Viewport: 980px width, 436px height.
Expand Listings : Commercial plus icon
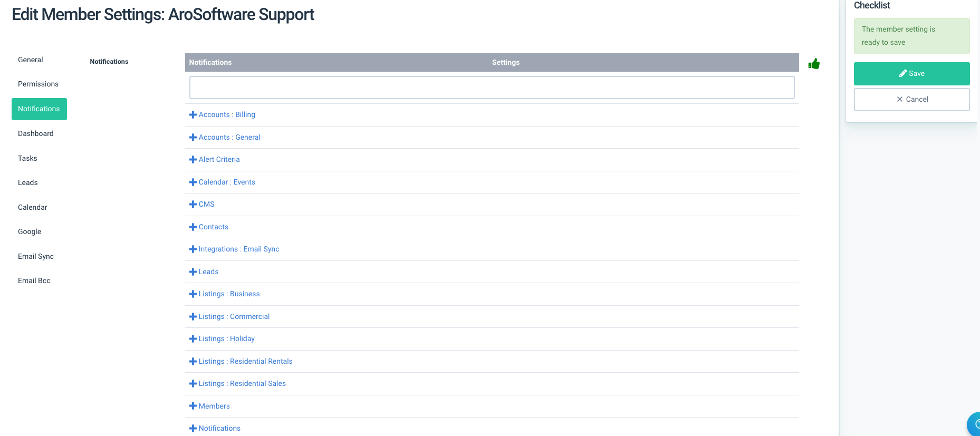coord(193,317)
